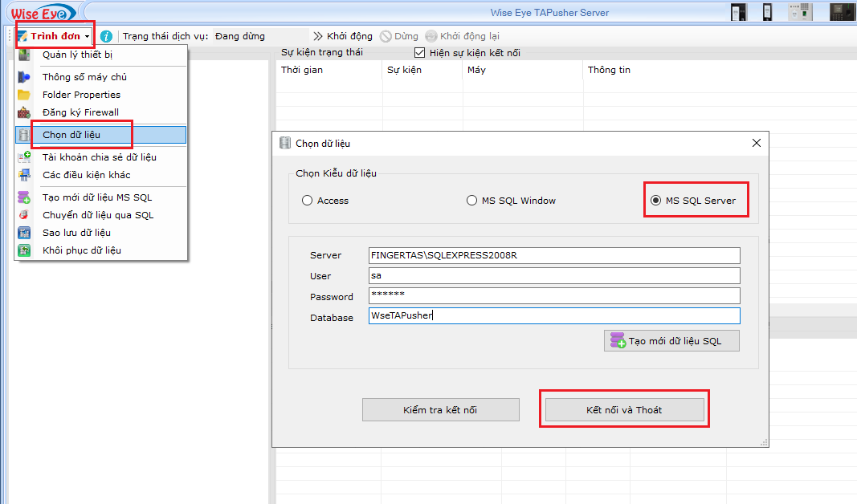Click into the Database input field

(553, 316)
